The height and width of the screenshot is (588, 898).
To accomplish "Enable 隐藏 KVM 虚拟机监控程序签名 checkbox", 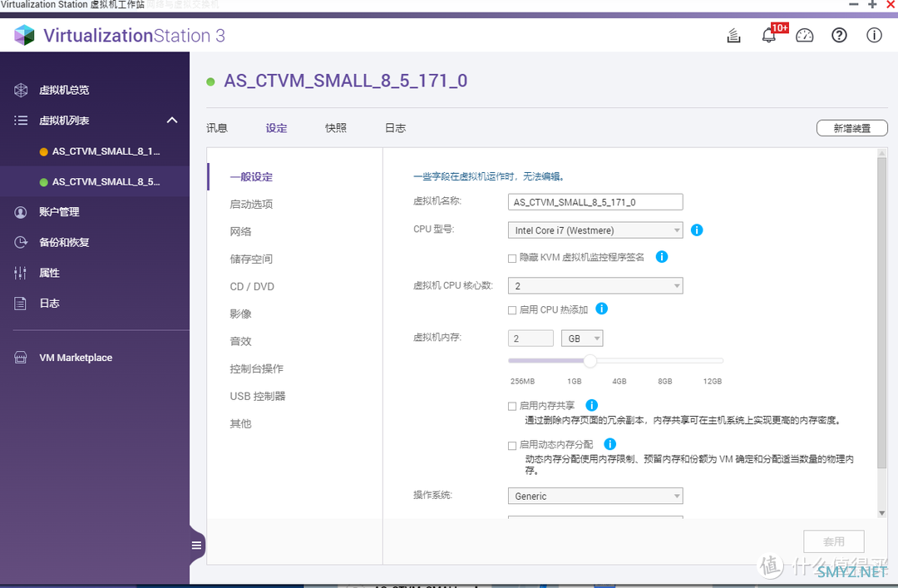I will 513,257.
